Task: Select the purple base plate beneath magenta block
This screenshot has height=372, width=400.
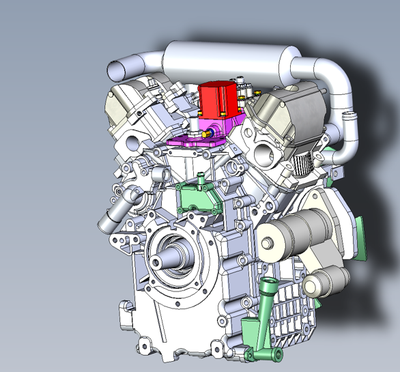Action: [196, 141]
